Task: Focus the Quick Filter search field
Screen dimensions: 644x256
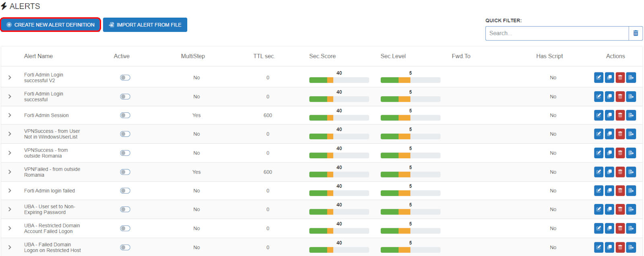Action: [557, 33]
